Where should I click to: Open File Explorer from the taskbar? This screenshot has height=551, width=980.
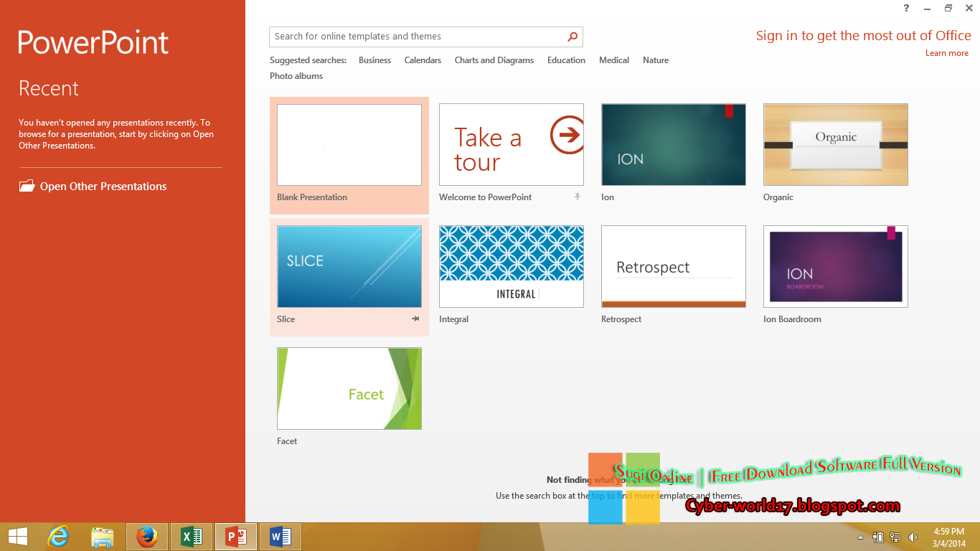(103, 537)
